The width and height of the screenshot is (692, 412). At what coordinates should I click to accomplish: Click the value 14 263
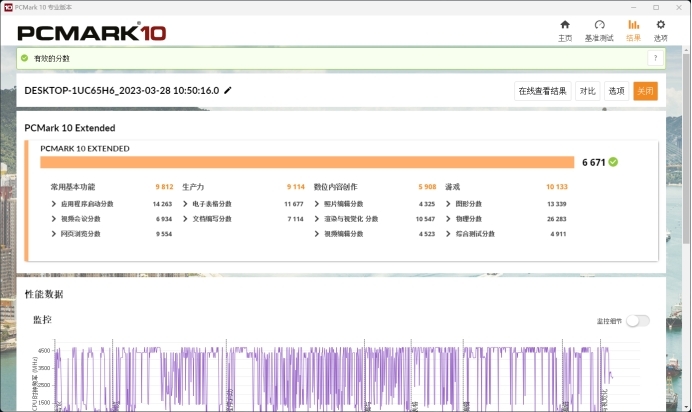[162, 204]
